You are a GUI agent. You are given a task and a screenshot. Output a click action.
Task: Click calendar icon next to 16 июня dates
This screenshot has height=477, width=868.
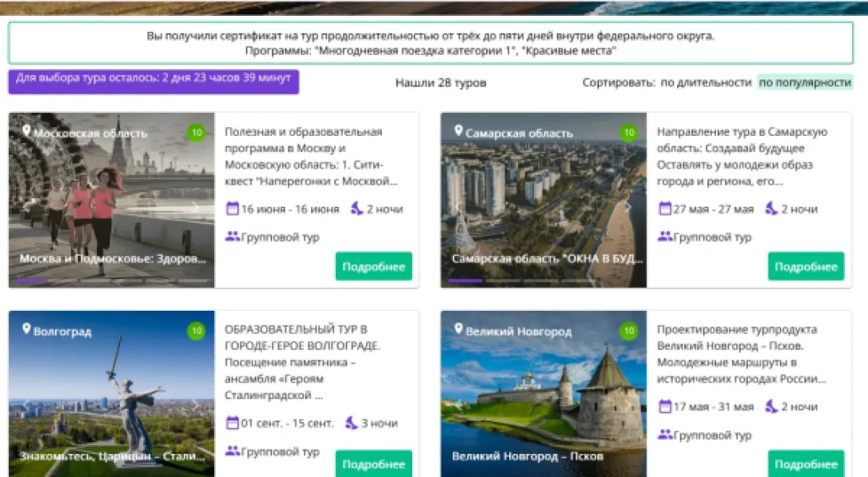(232, 208)
